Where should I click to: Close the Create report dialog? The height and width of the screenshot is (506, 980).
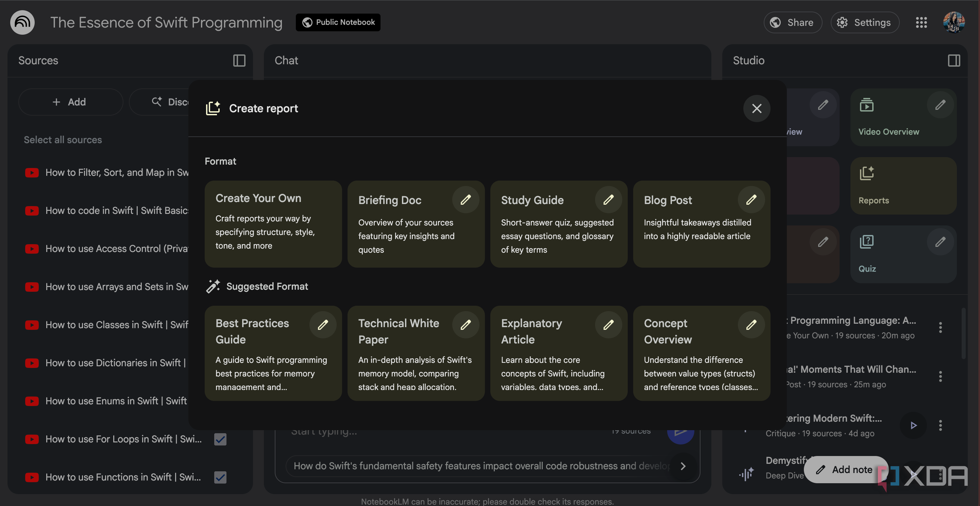tap(756, 108)
